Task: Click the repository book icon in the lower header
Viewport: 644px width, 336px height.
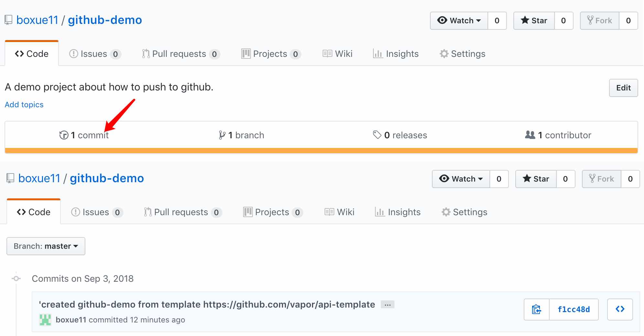Action: point(10,178)
